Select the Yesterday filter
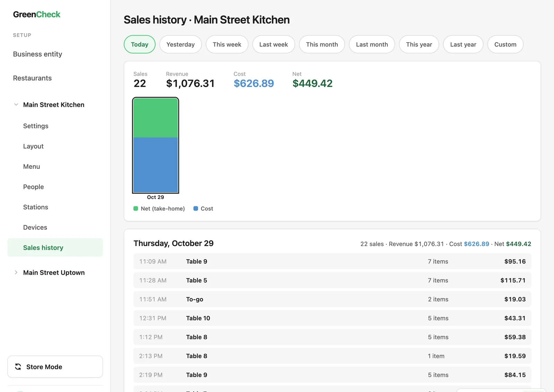Image resolution: width=554 pixels, height=392 pixels. [x=180, y=44]
